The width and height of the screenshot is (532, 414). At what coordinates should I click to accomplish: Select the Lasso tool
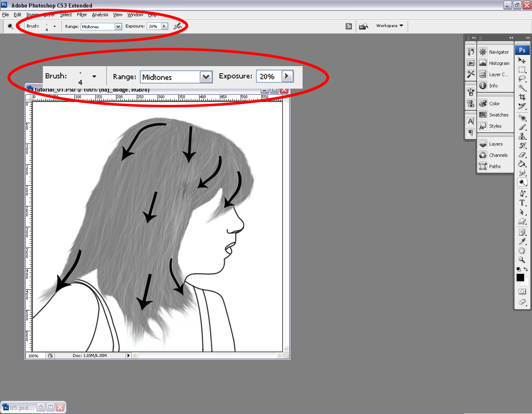point(522,79)
